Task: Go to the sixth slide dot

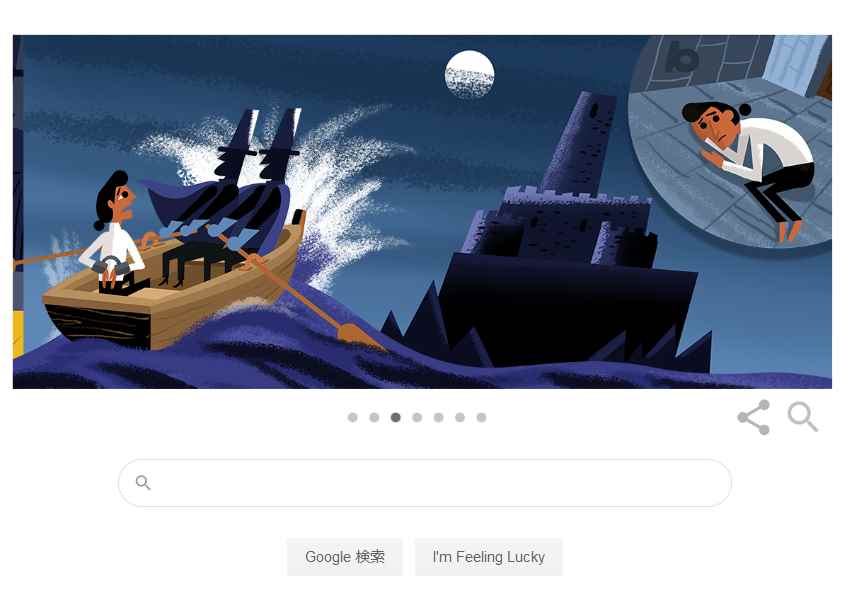Action: [x=460, y=418]
